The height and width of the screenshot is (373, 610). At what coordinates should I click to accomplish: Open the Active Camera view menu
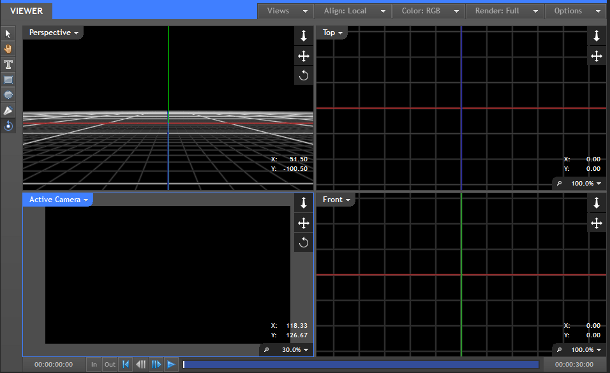58,200
